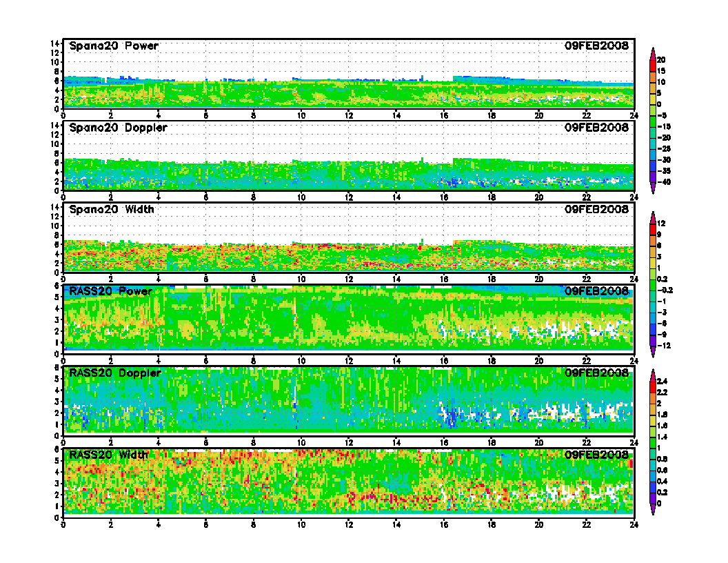728x563 pixels.
Task: Click height tick 10 on Spano20 Doppler y-axis
Action: coord(54,144)
